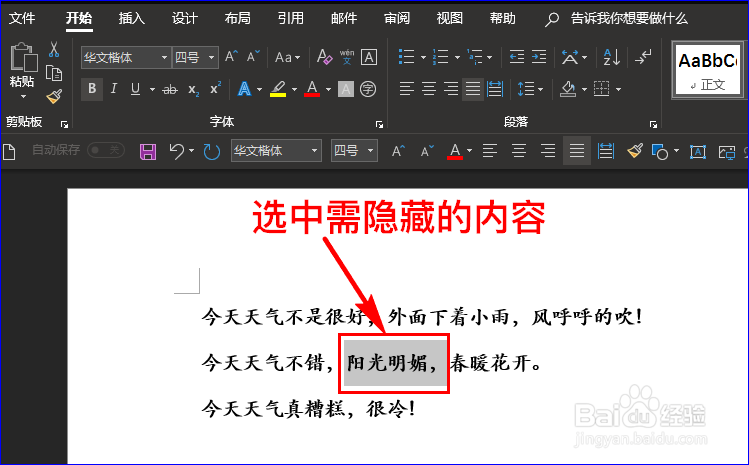Cut selection with scissors icon
The image size is (749, 465).
click(x=54, y=49)
